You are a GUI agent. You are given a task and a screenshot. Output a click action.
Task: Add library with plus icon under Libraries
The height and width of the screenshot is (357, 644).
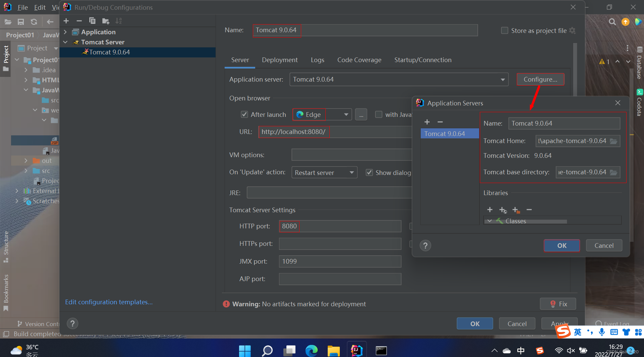(490, 210)
